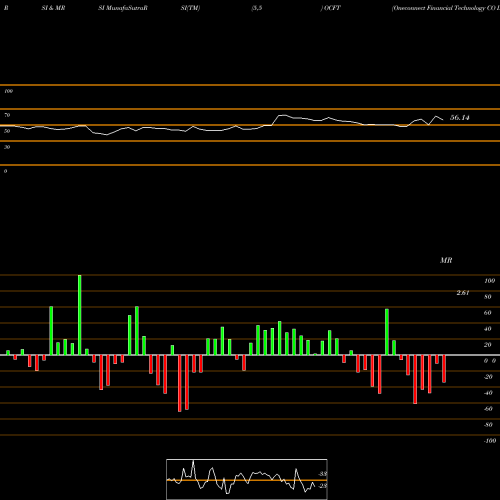This screenshot has width=500, height=500.
Task: Click the MR right-axis label 20
Action: coord(488,345)
